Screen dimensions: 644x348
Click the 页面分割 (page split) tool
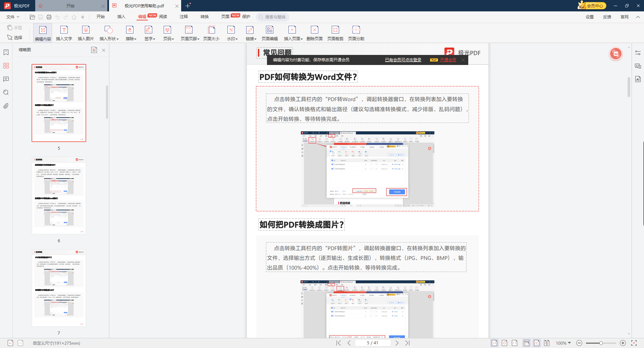click(x=357, y=32)
